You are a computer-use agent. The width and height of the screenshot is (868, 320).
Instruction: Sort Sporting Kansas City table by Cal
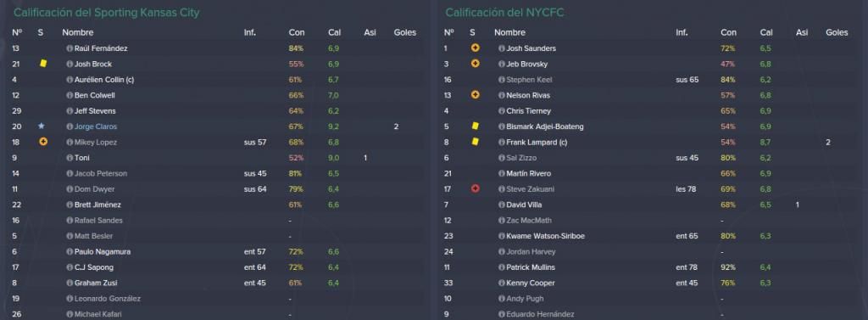coord(334,33)
